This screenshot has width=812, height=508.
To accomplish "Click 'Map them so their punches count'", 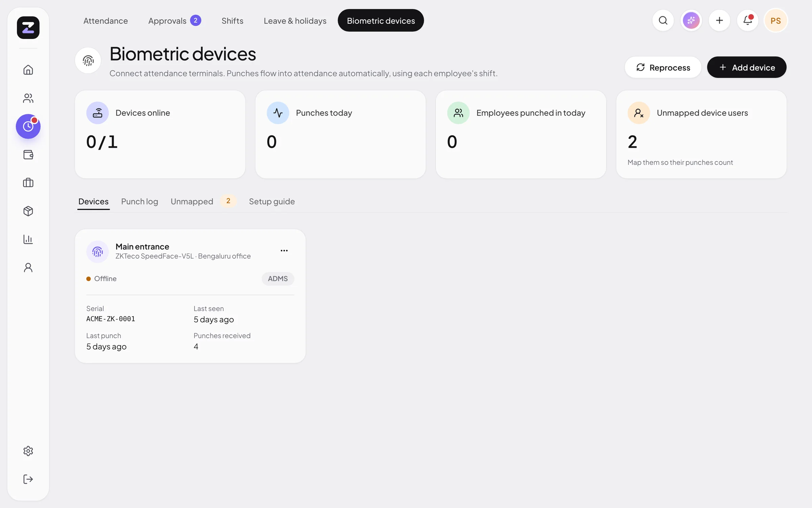I will [680, 163].
